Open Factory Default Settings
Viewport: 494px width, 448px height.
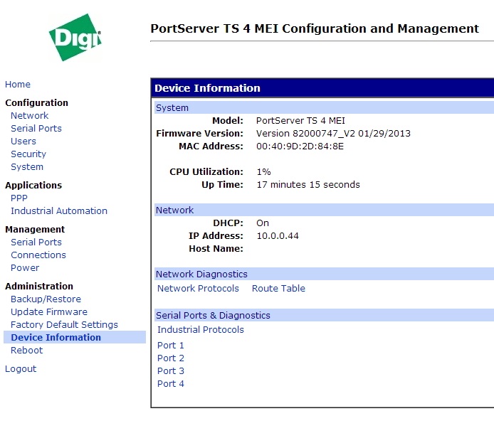click(x=64, y=324)
